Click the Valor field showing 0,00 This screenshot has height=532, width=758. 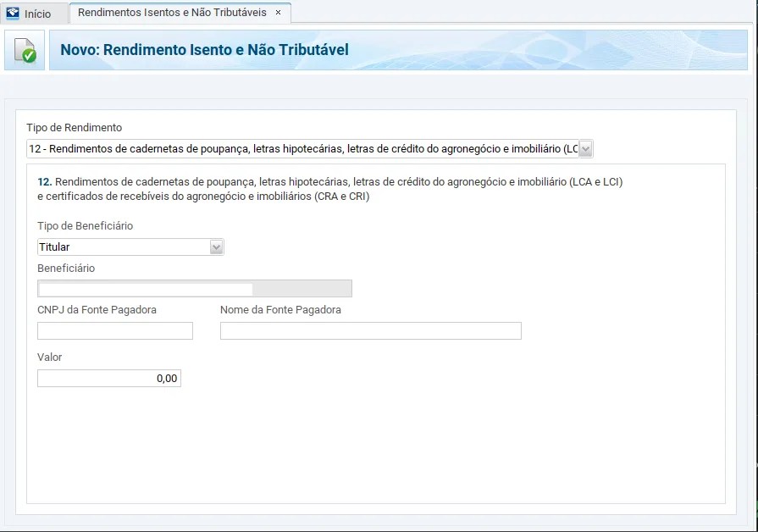pyautogui.click(x=108, y=378)
